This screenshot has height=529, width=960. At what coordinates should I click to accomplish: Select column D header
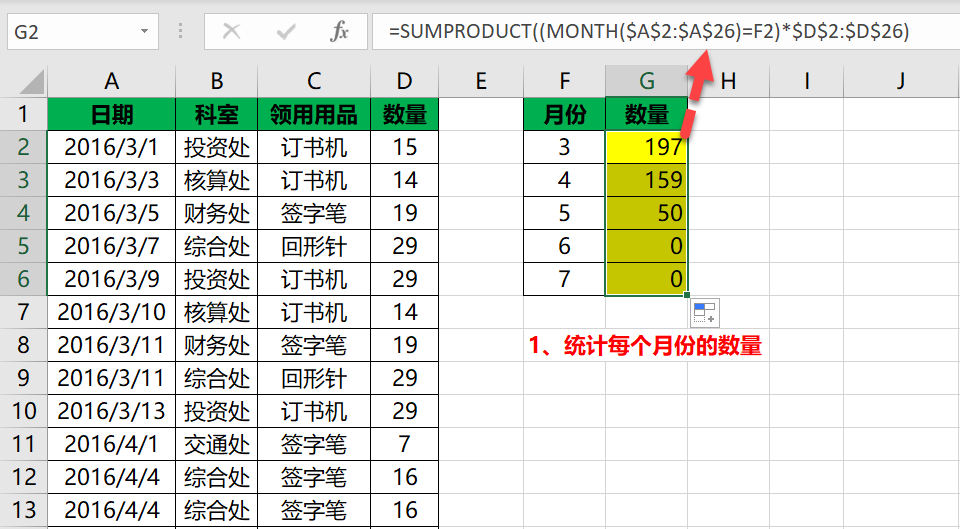404,81
